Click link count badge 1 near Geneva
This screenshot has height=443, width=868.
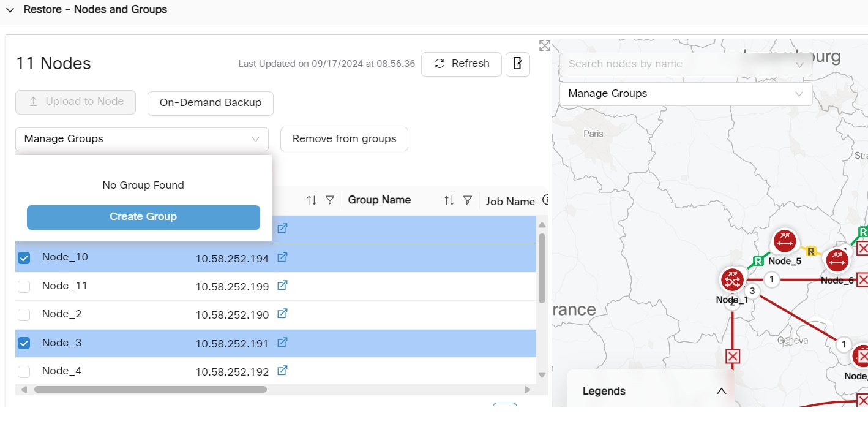click(844, 344)
